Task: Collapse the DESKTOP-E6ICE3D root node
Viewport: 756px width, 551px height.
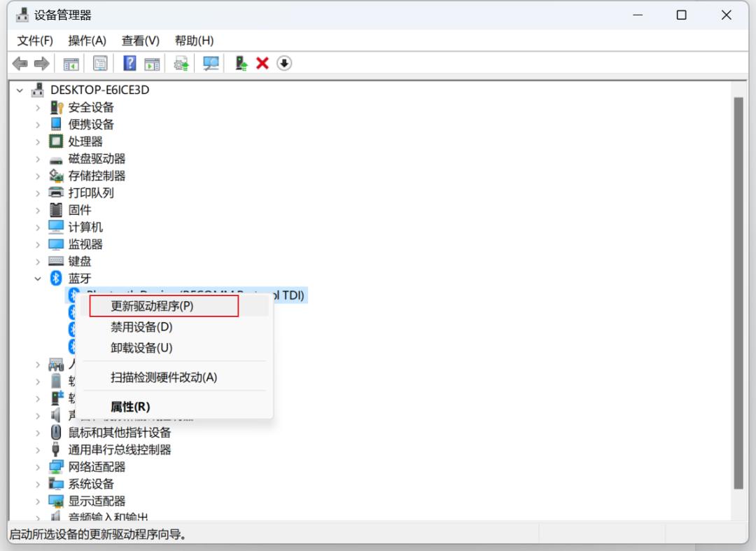Action: (x=20, y=90)
